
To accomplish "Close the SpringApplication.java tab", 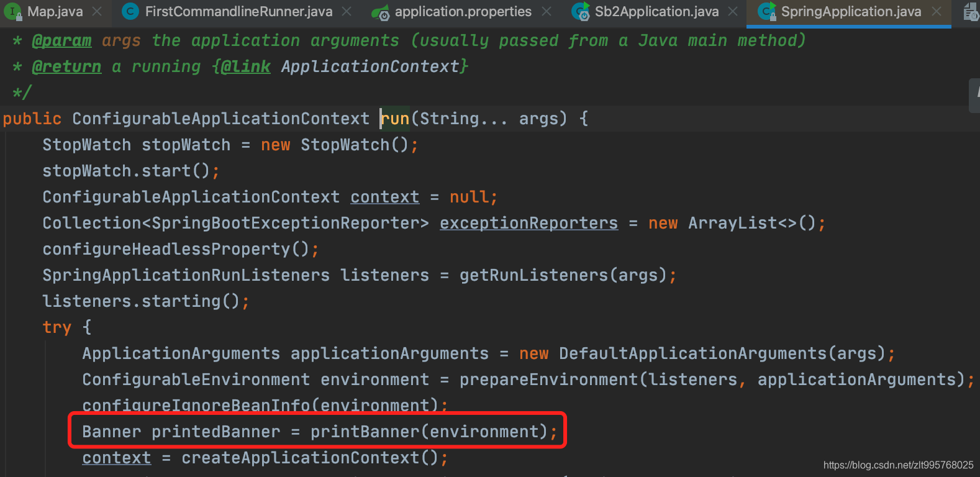I will 937,11.
